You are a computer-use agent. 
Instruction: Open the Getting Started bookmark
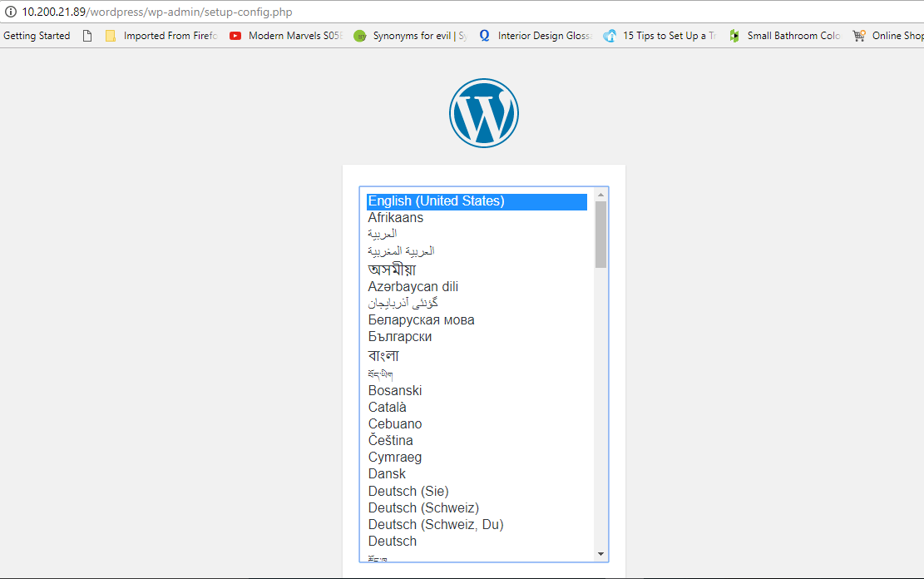(x=37, y=36)
